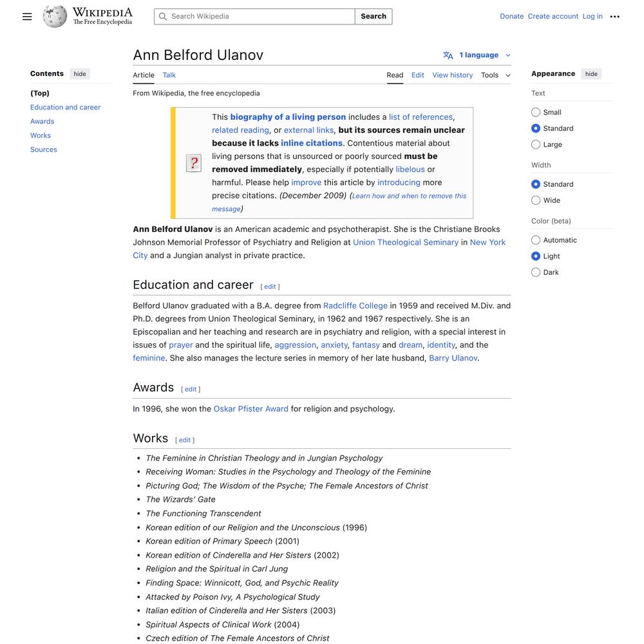644x644 pixels.
Task: Open the main menu hamburger icon
Action: pos(27,17)
